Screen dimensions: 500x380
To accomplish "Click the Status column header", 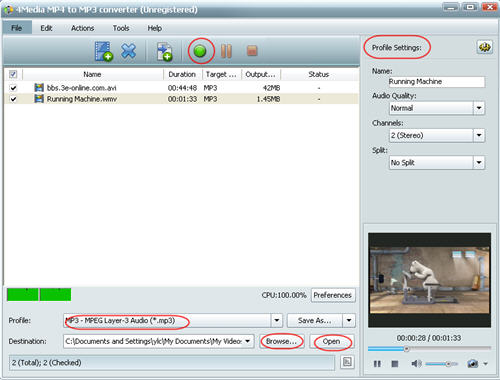I will [319, 74].
